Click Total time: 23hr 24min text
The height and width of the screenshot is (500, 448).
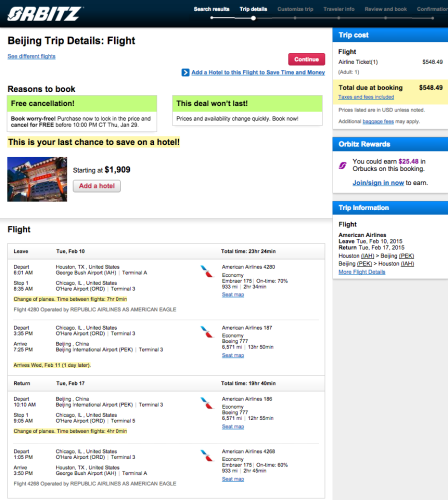pyautogui.click(x=248, y=251)
